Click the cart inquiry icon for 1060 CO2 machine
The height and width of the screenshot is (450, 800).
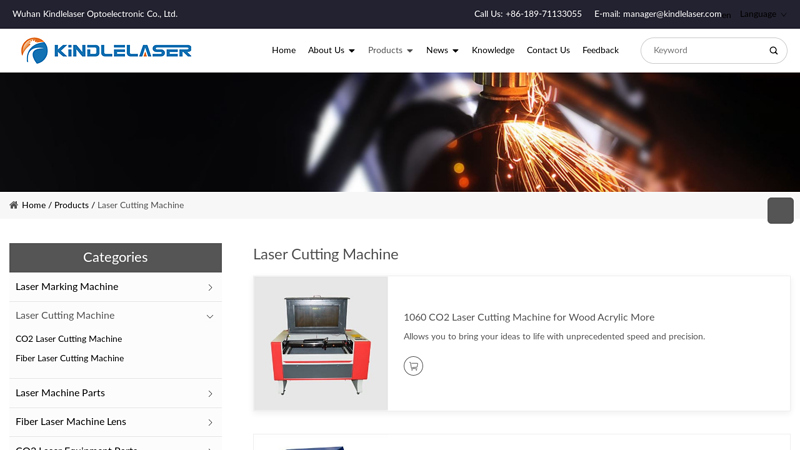(413, 366)
